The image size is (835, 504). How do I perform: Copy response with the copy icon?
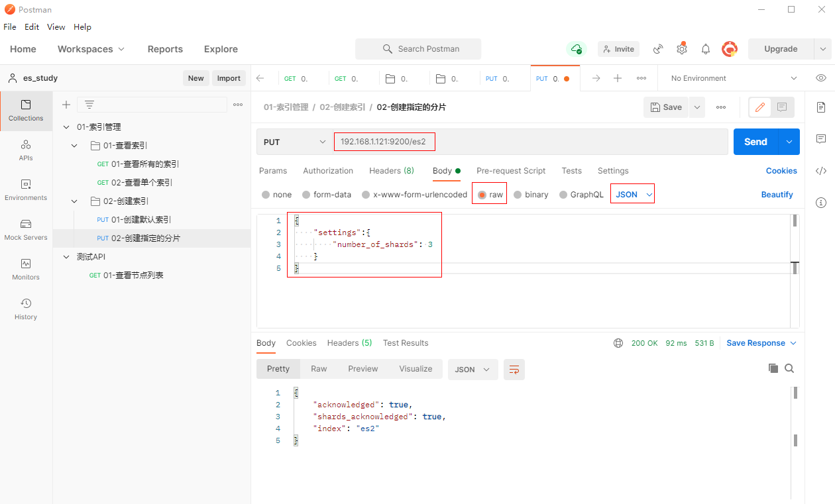pyautogui.click(x=773, y=368)
